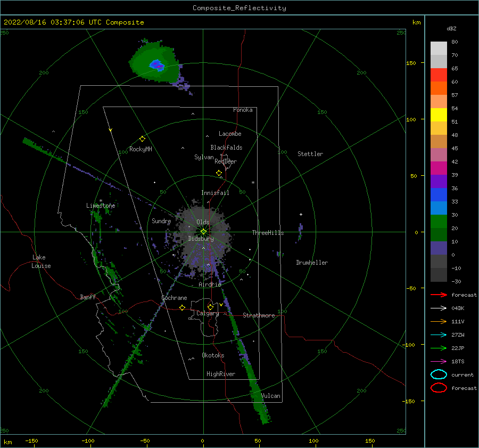Click the magenta storm core north of the map
This screenshot has width=479, height=448.
pos(158,65)
